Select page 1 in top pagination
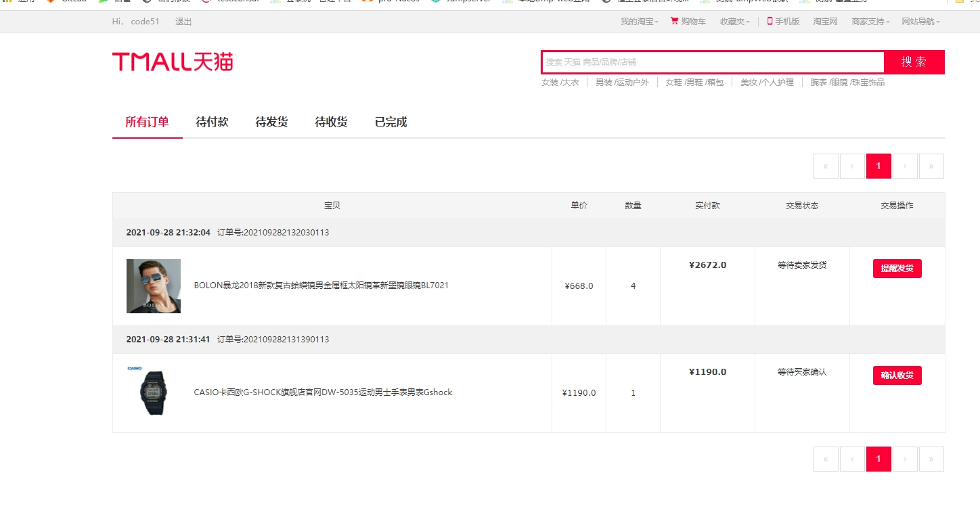Screen dimensions: 980x523 [878, 166]
